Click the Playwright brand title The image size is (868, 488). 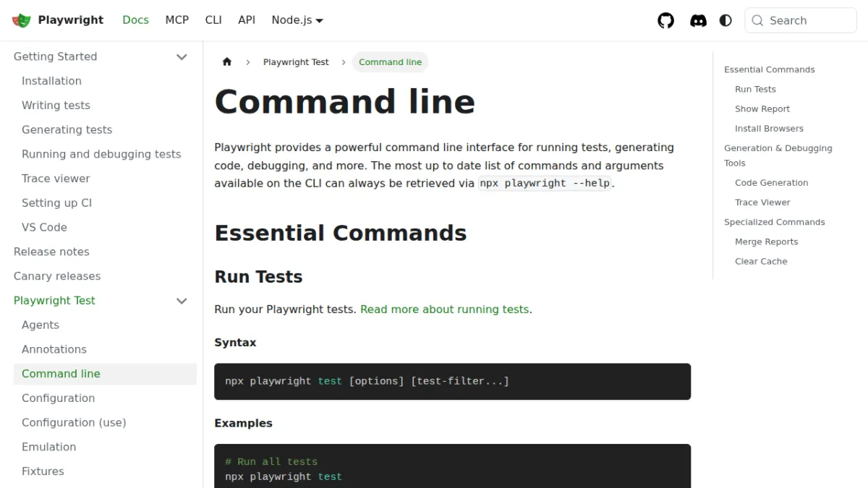71,20
